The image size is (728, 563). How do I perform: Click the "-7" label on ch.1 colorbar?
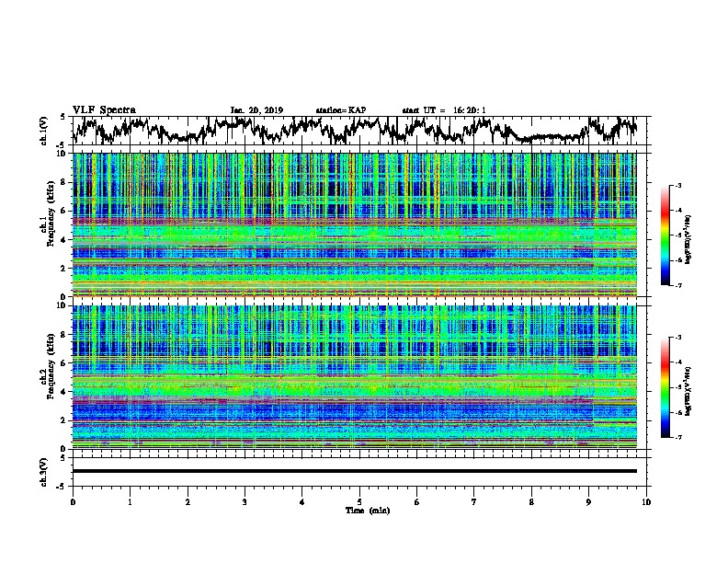[677, 285]
